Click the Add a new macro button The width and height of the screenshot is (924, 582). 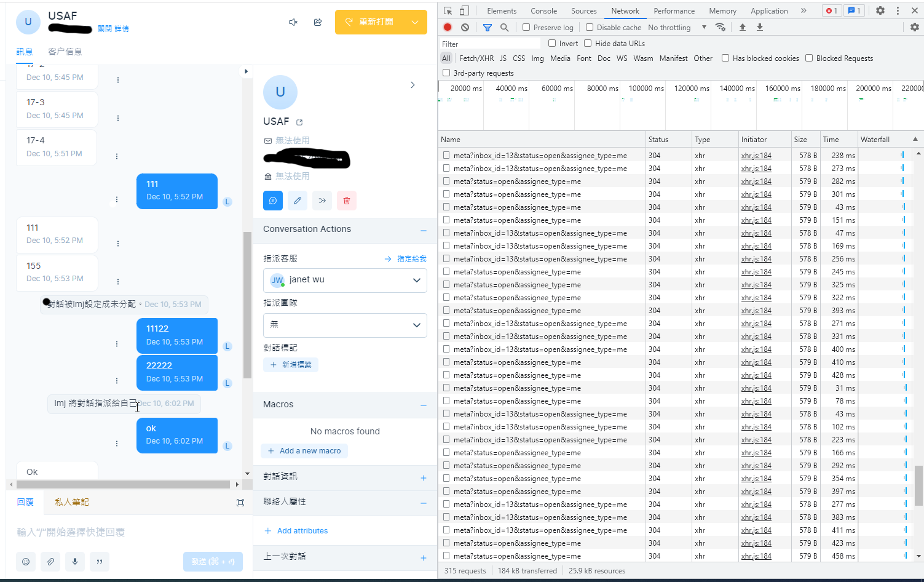pos(304,450)
